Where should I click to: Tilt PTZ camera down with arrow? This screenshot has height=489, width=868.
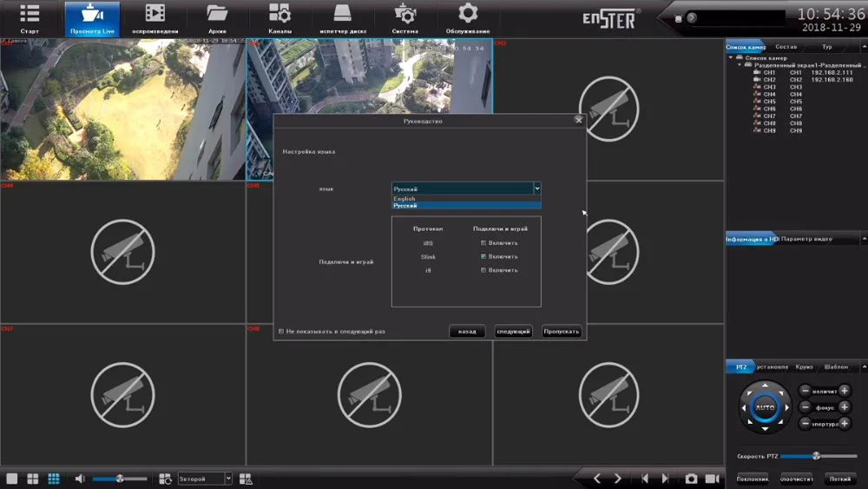(x=765, y=429)
